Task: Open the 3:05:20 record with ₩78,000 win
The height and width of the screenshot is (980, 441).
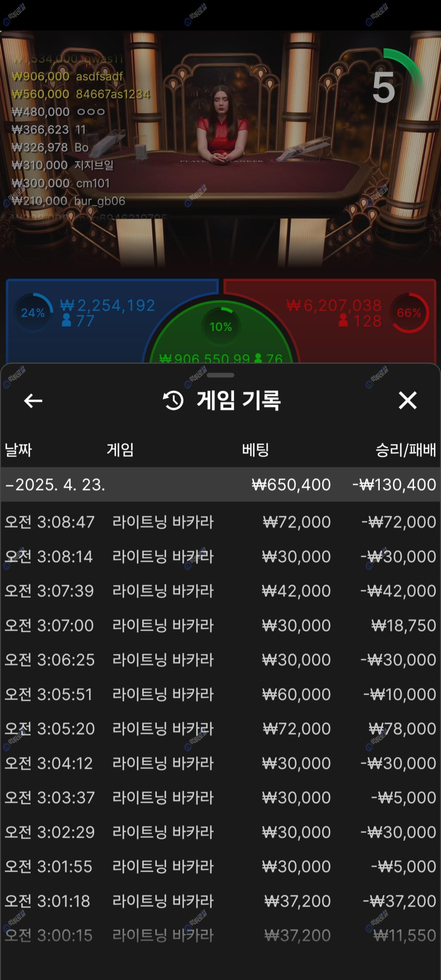Action: point(220,729)
